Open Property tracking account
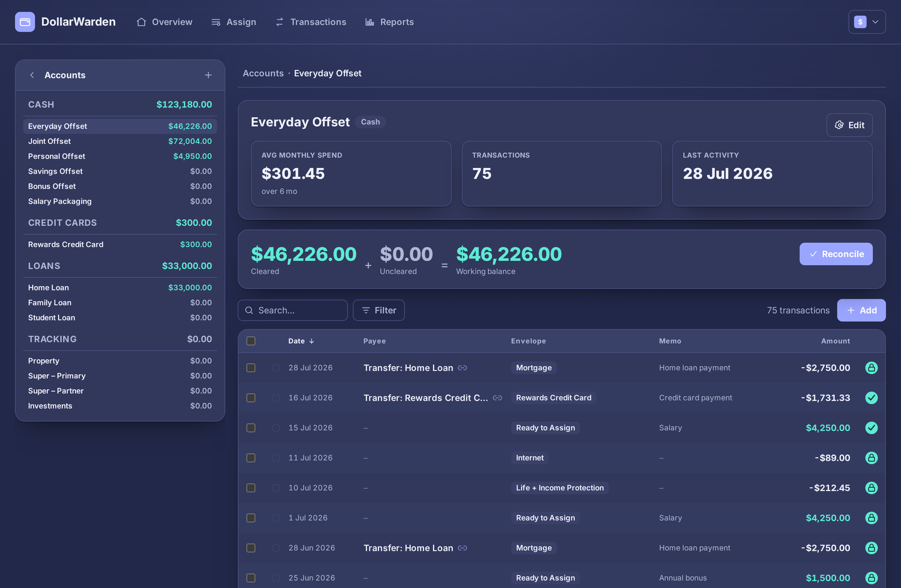901x588 pixels. (x=120, y=361)
